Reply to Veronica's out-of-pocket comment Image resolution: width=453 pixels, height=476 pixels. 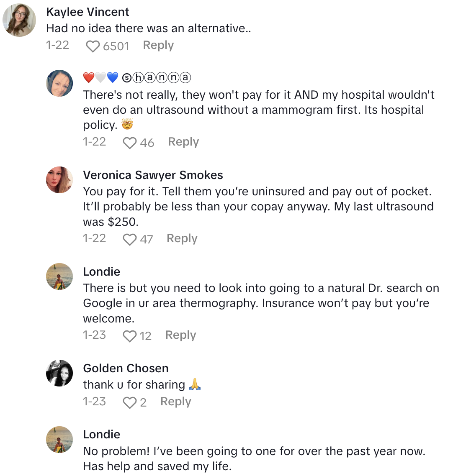click(182, 238)
